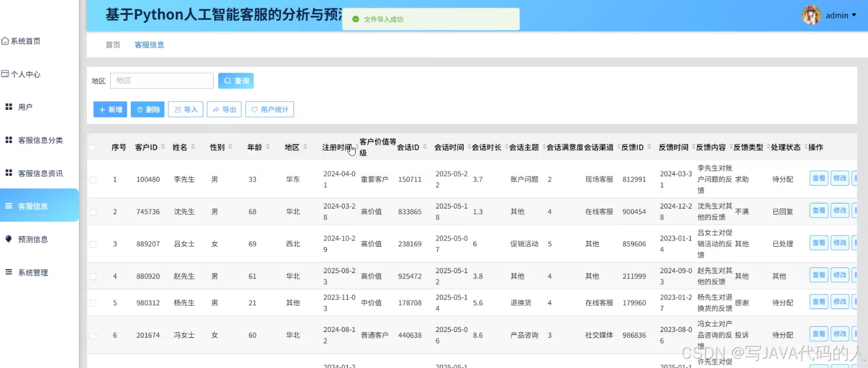Click 查看 for customer 李先生
The image size is (868, 368).
819,178
